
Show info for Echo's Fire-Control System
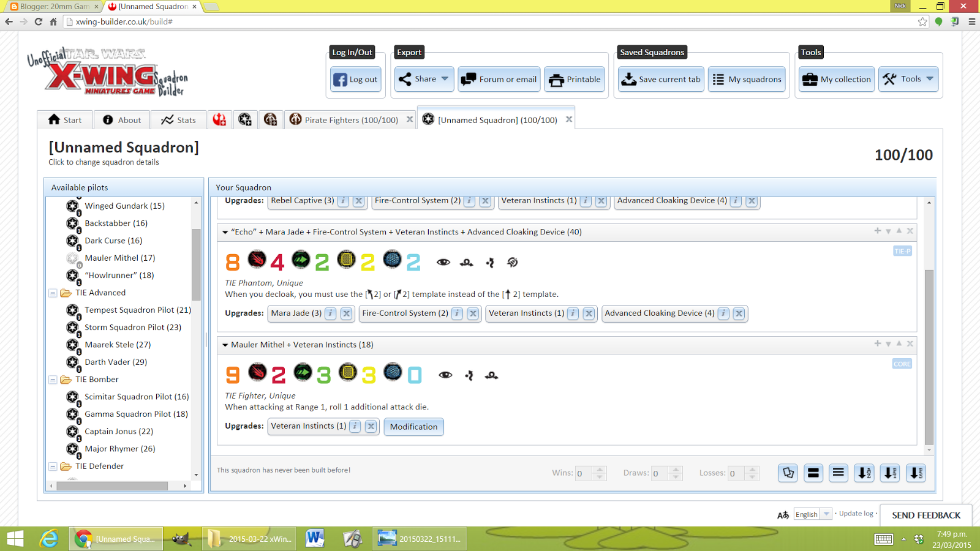[458, 313]
